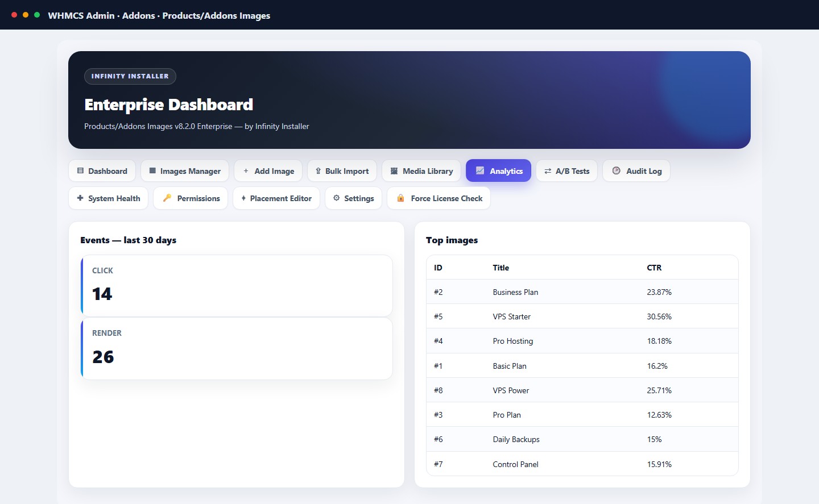Click the clock icon on Audit Log
Image resolution: width=819 pixels, height=504 pixels.
616,171
